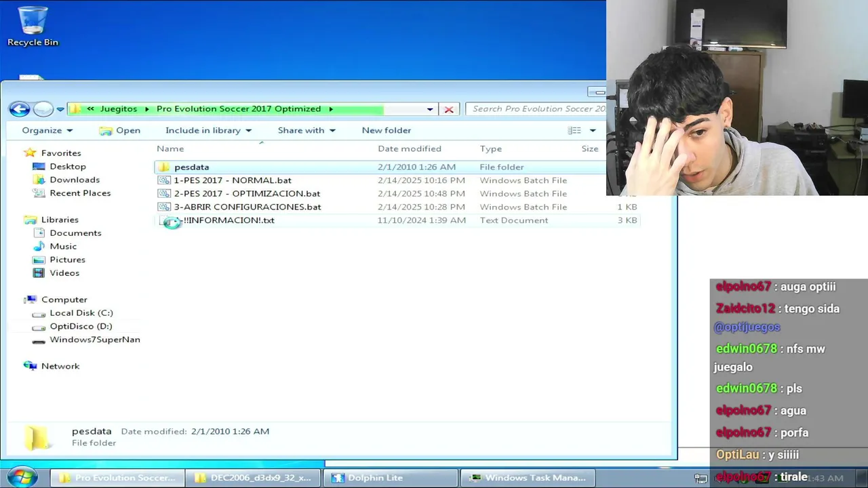
Task: Click the Open toolbar button
Action: (120, 130)
